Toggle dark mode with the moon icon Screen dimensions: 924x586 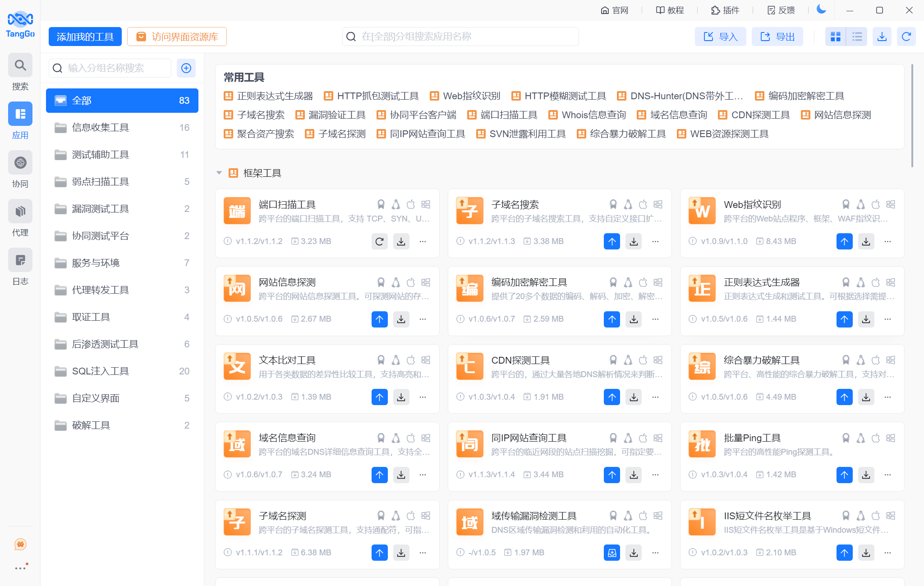(x=821, y=9)
